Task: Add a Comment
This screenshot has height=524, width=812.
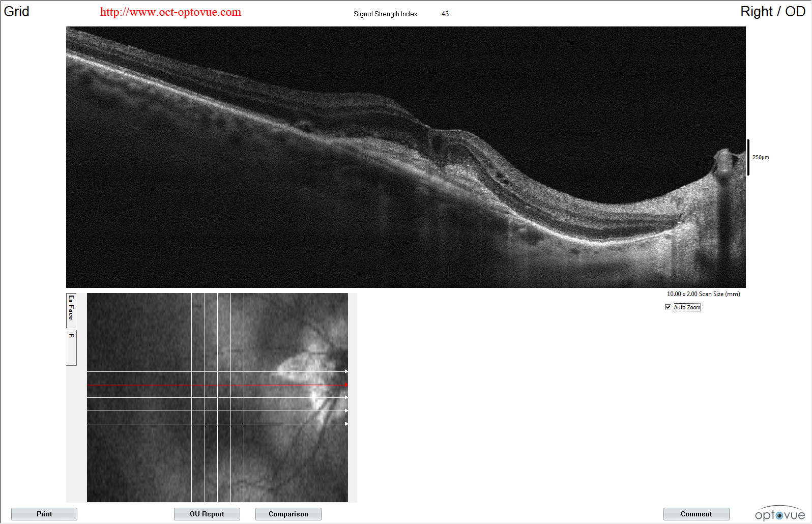Action: tap(697, 514)
